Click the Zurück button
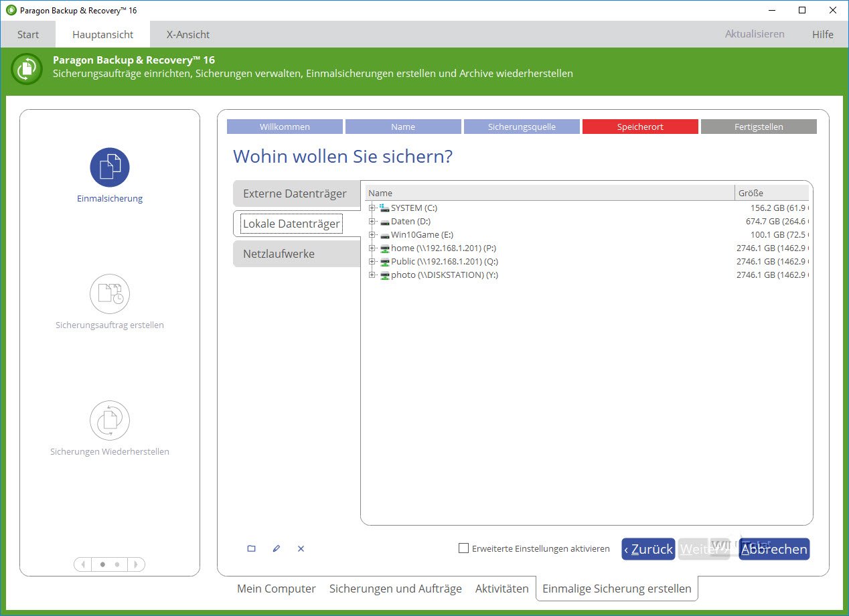Screen dimensions: 849x616 648,549
